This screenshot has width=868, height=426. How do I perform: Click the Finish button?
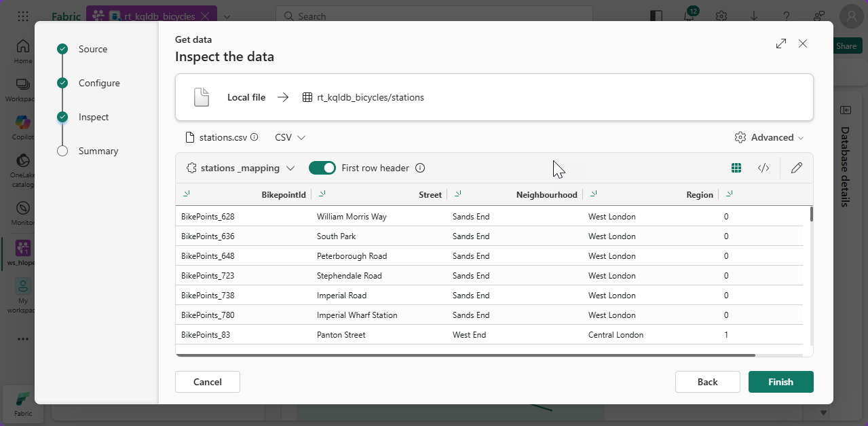[x=780, y=382]
